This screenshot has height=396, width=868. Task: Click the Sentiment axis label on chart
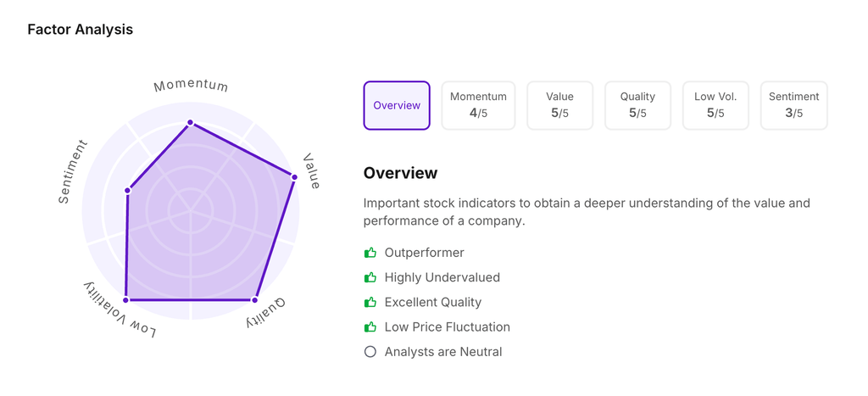click(73, 172)
